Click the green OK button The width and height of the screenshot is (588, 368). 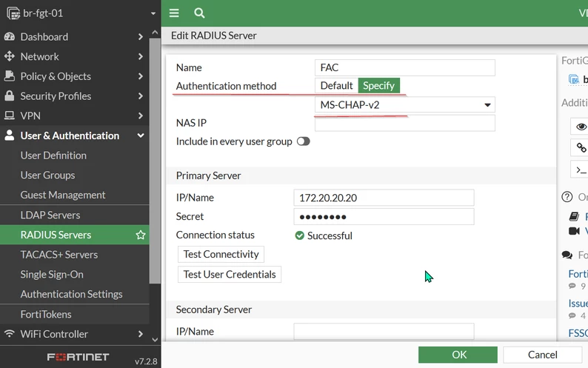point(458,355)
